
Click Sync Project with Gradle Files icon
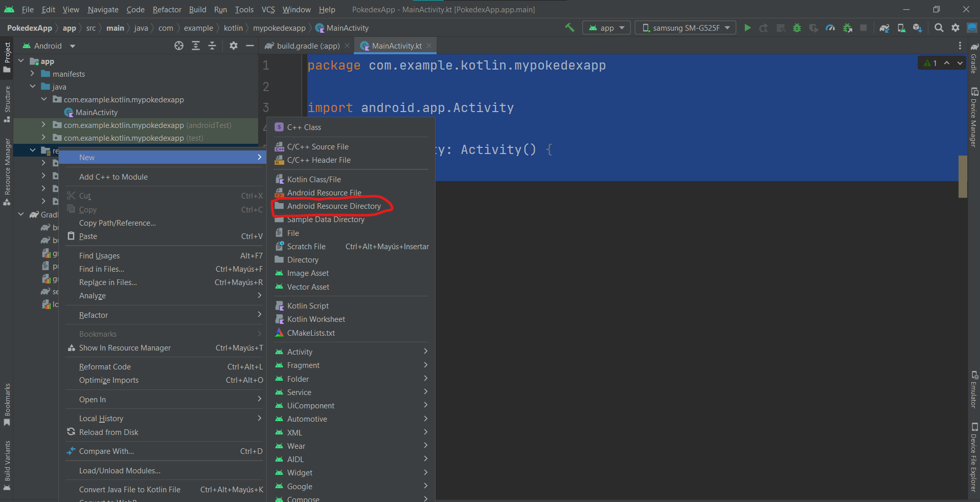884,28
